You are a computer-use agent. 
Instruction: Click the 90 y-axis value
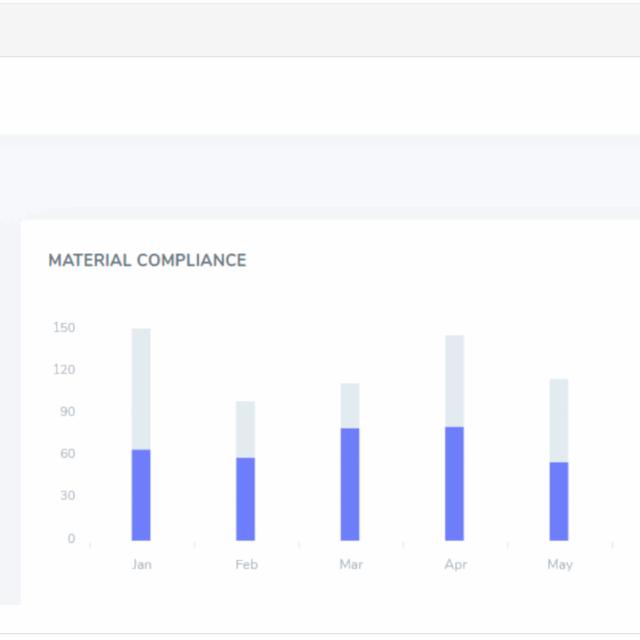click(x=66, y=411)
